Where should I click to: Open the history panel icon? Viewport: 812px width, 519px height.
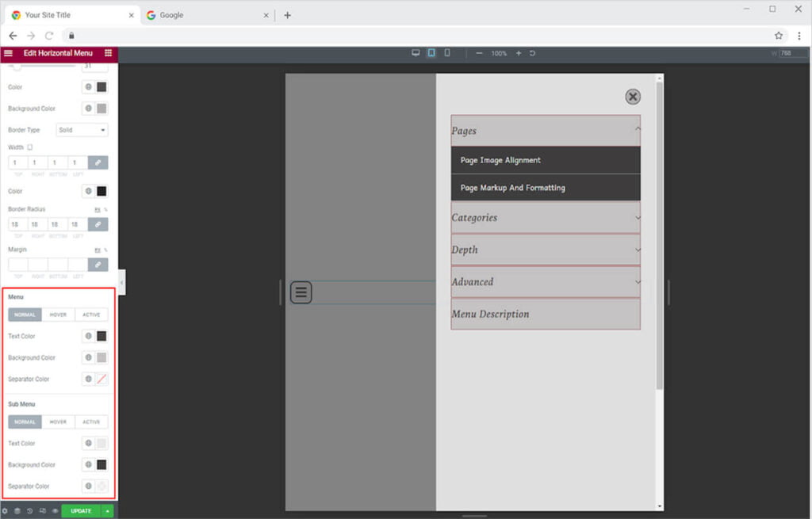pyautogui.click(x=29, y=511)
